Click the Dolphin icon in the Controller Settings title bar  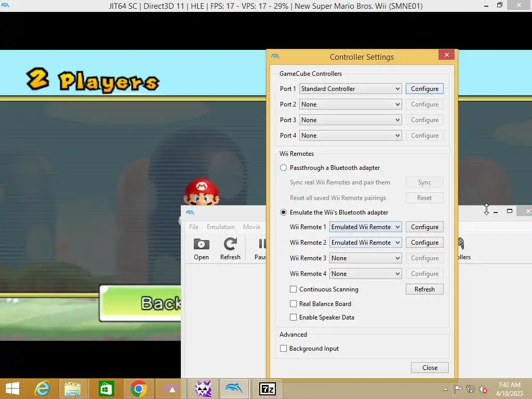275,56
